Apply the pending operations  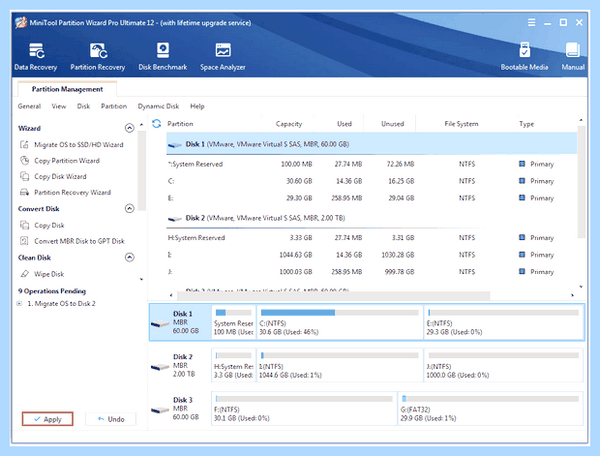pyautogui.click(x=47, y=419)
